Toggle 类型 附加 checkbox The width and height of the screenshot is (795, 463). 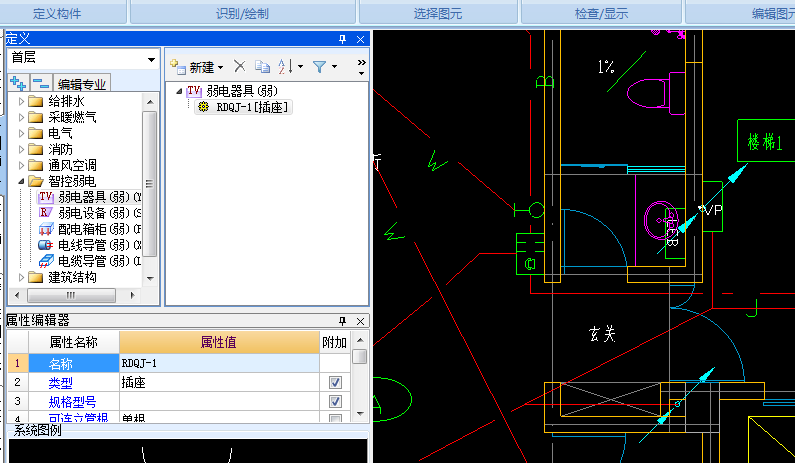click(335, 382)
